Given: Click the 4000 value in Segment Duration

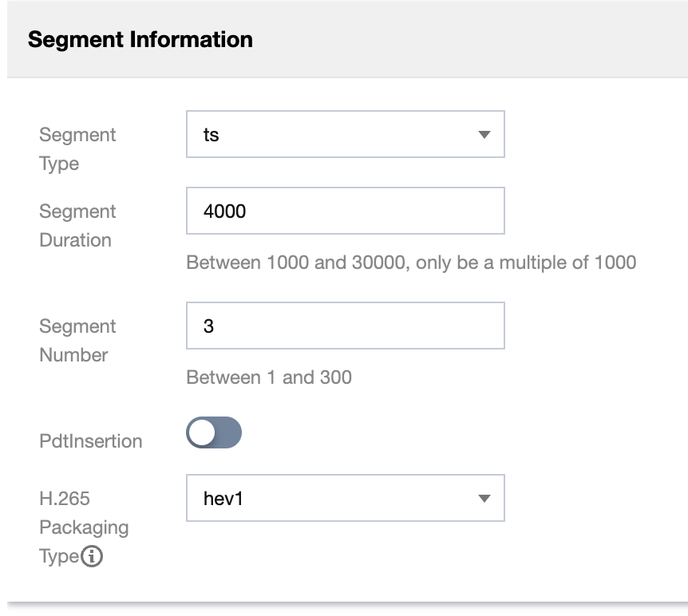Looking at the screenshot, I should [x=225, y=211].
